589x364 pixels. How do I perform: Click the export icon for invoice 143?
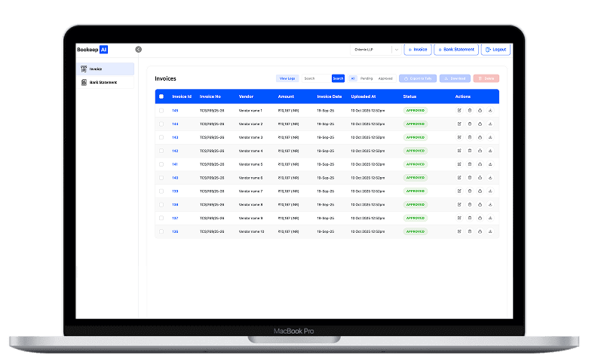(x=480, y=137)
